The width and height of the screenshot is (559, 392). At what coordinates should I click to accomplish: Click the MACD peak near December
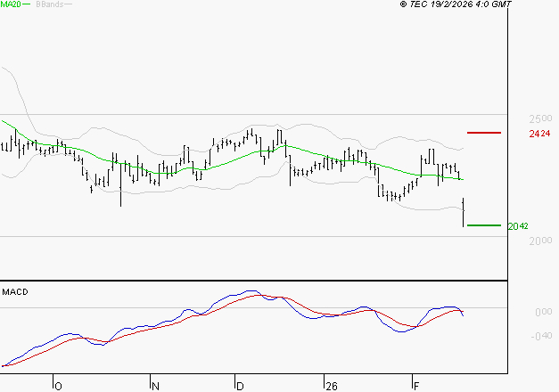250,291
